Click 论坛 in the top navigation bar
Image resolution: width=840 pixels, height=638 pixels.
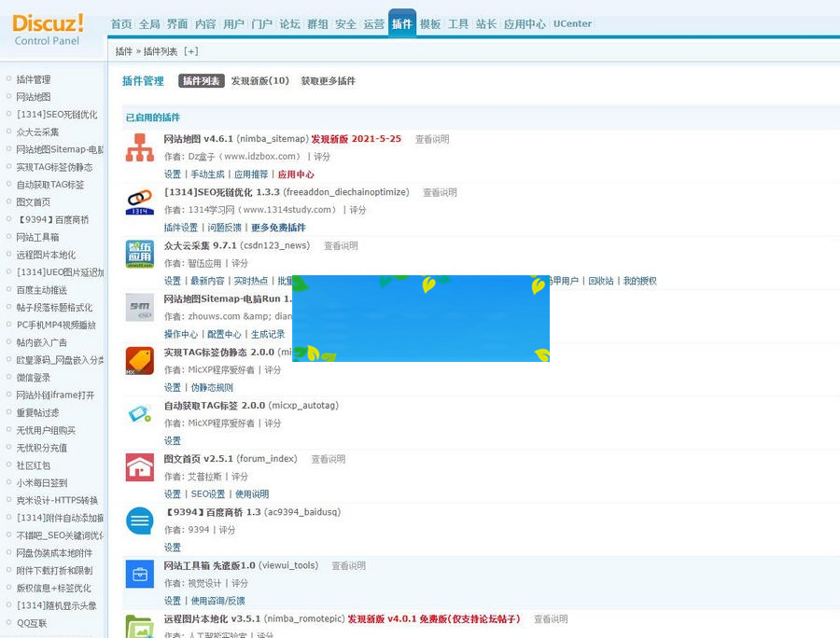click(x=288, y=24)
